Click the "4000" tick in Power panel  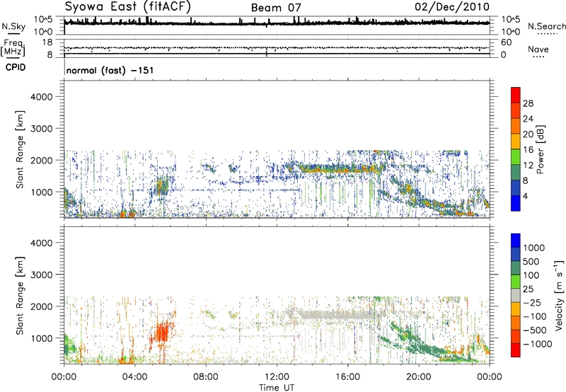(x=42, y=97)
